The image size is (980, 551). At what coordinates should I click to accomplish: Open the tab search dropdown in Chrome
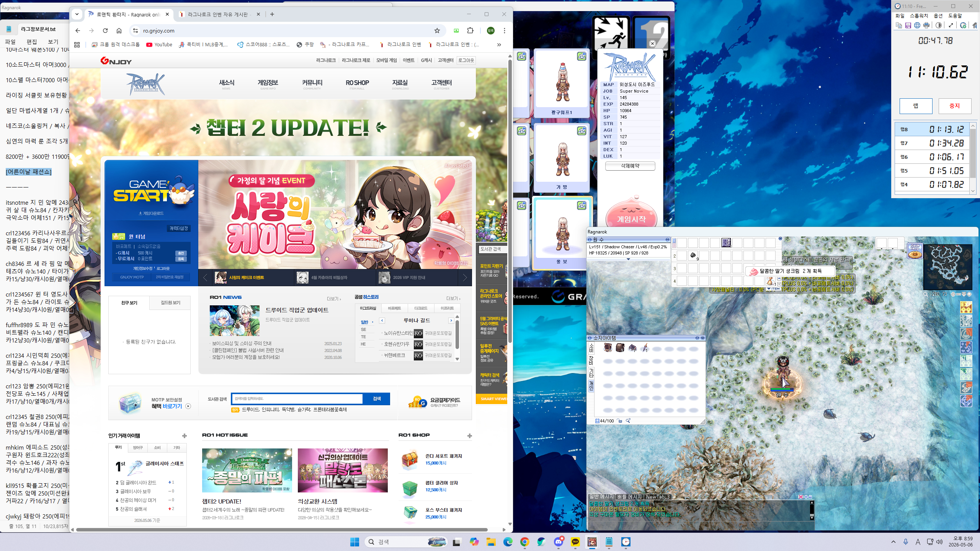pyautogui.click(x=77, y=14)
